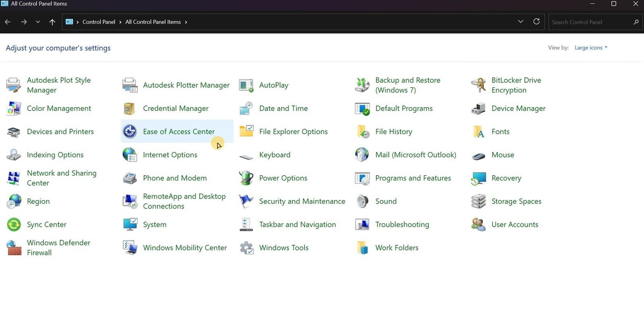Maximize the Control Panel window
The image size is (644, 310).
(614, 4)
